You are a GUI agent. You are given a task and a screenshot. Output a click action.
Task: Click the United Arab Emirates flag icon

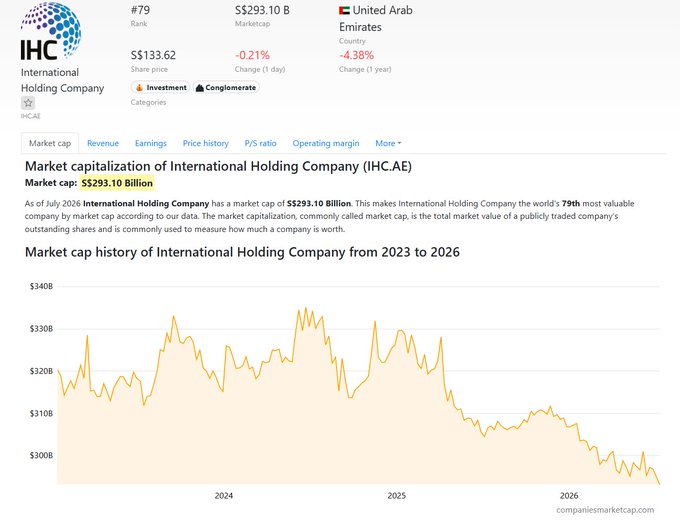pos(344,10)
